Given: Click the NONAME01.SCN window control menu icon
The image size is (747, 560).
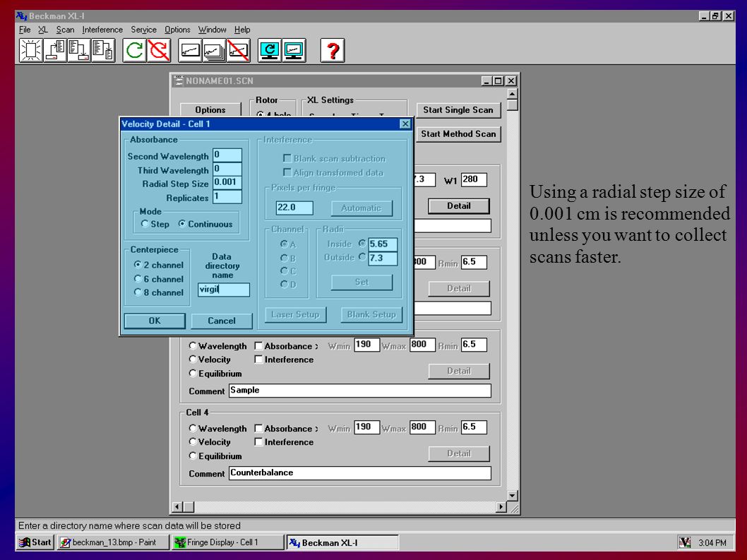Looking at the screenshot, I should [179, 81].
